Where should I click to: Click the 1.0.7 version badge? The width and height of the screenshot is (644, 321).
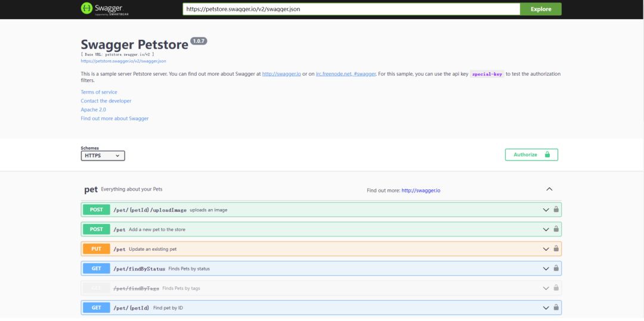199,40
